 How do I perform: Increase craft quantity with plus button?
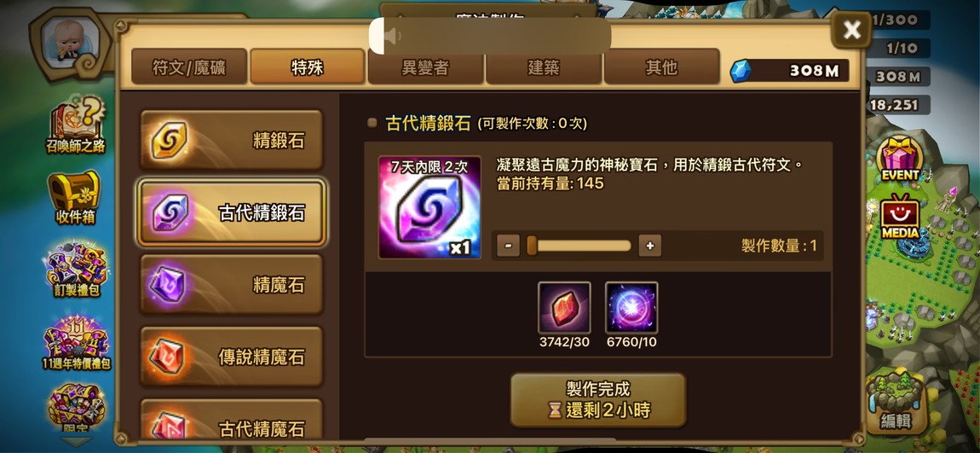click(650, 246)
